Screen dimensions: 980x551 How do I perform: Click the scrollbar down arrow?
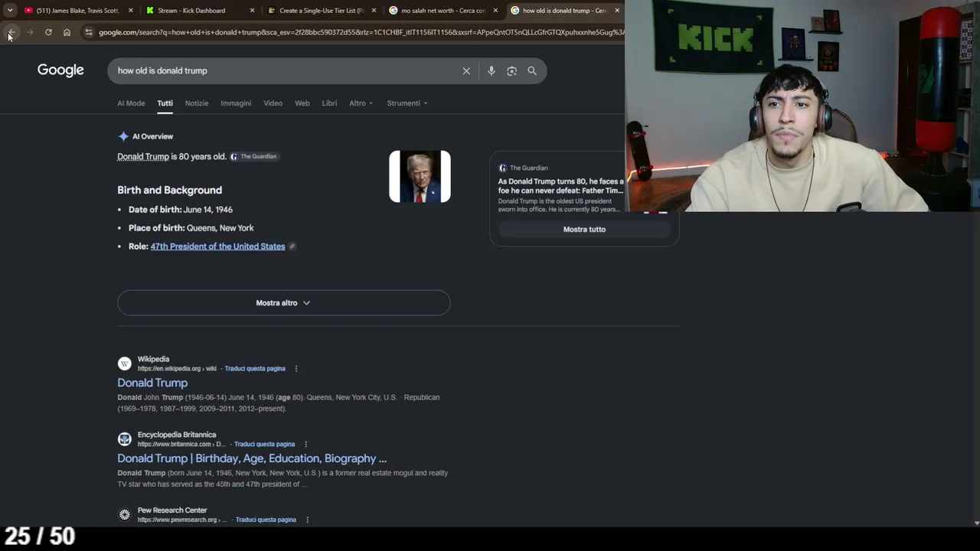pyautogui.click(x=975, y=523)
